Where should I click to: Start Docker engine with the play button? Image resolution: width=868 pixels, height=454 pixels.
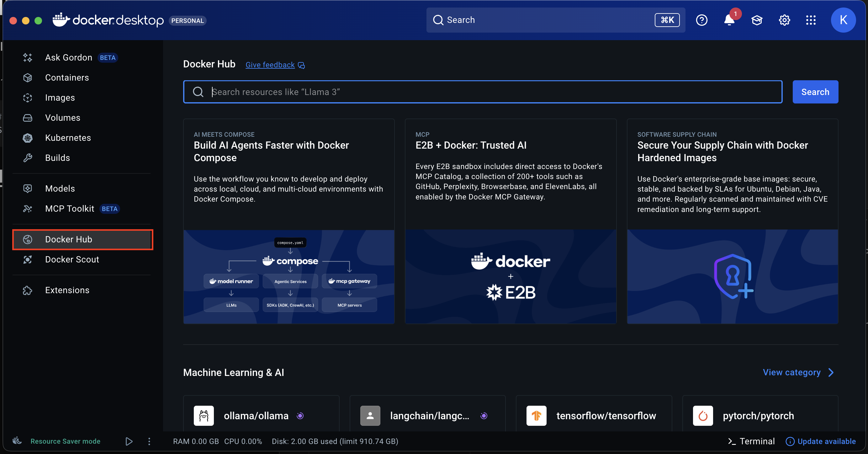click(129, 441)
